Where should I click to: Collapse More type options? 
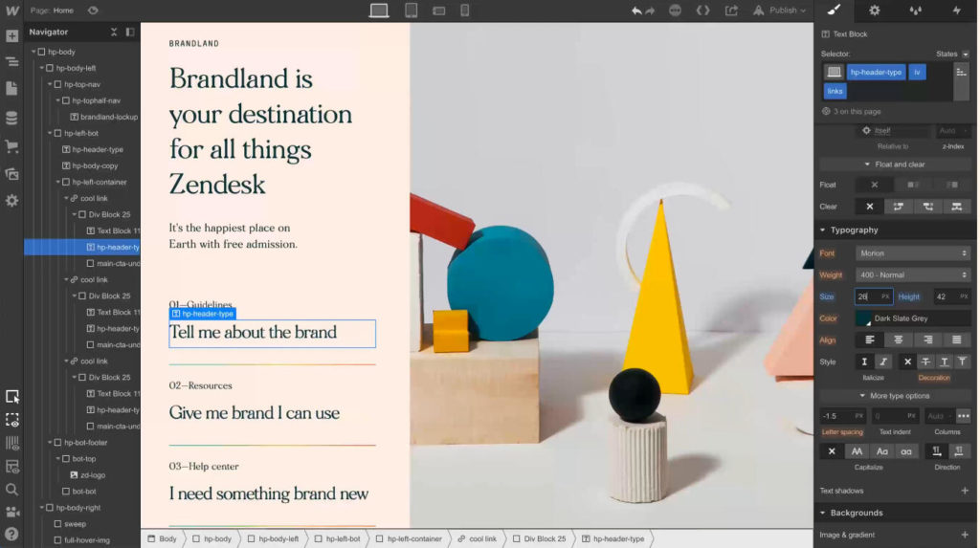[x=895, y=396]
